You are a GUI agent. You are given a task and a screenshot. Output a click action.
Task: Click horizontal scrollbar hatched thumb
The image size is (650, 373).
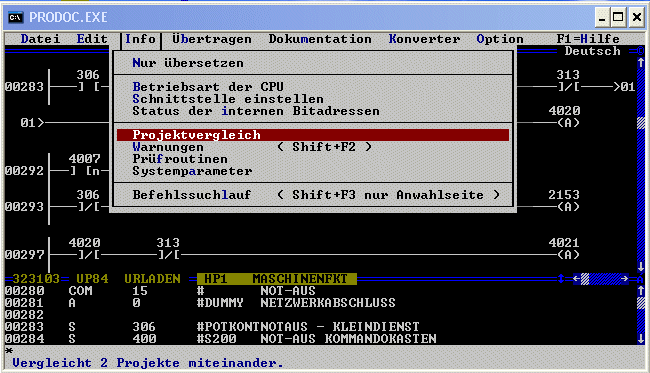pyautogui.click(x=585, y=279)
